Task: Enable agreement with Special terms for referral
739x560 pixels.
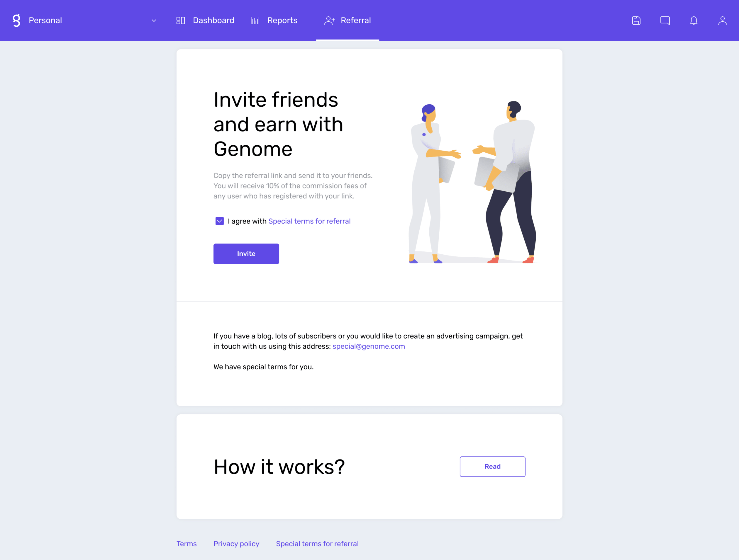Action: [x=219, y=221]
